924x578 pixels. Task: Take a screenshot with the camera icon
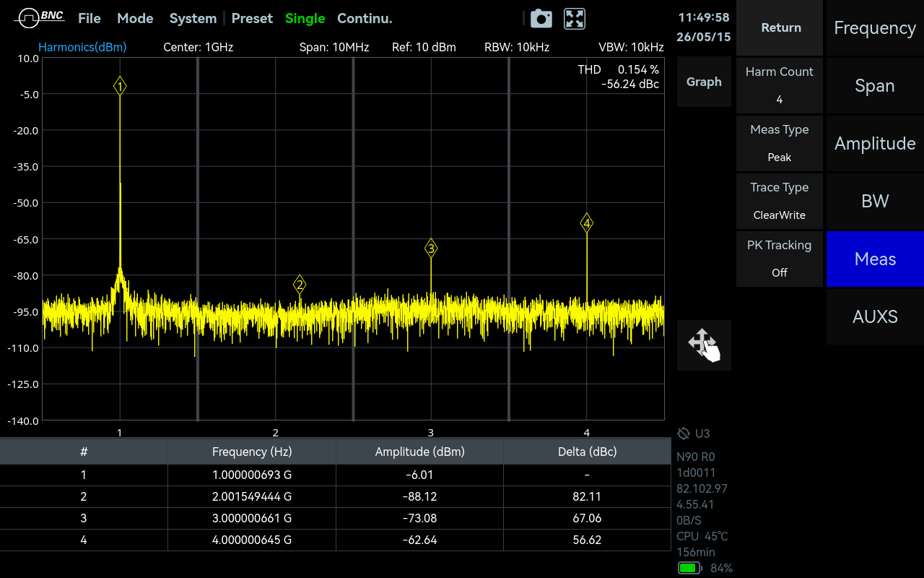click(x=541, y=19)
